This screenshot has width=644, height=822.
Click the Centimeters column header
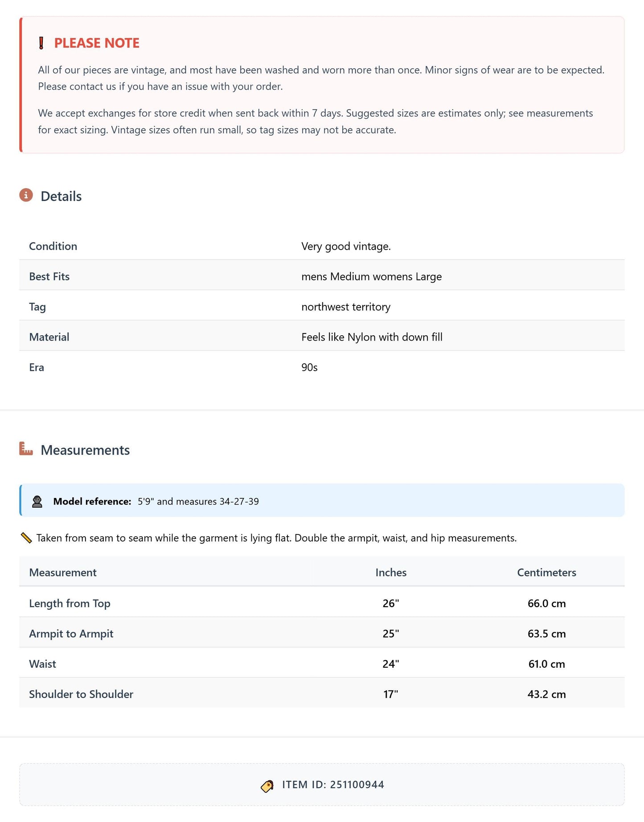[x=546, y=572]
